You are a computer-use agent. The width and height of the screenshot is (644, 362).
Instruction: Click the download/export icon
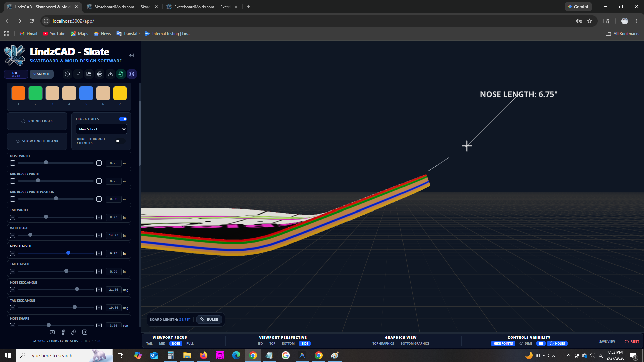tap(110, 74)
